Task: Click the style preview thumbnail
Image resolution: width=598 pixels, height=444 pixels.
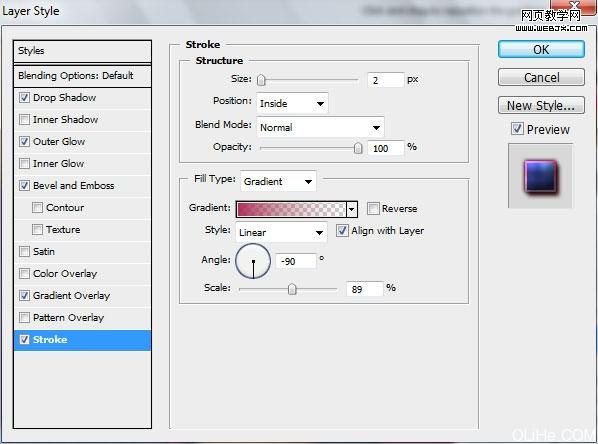Action: (x=540, y=176)
